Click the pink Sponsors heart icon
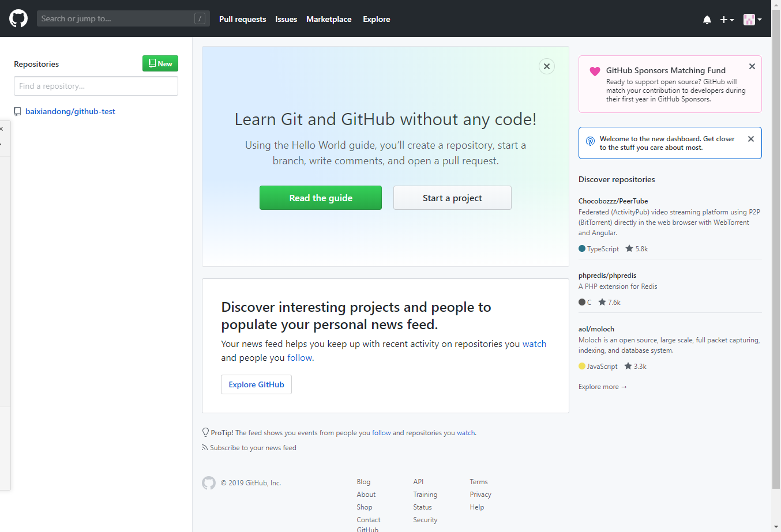Viewport: 781px width, 532px height. tap(595, 71)
